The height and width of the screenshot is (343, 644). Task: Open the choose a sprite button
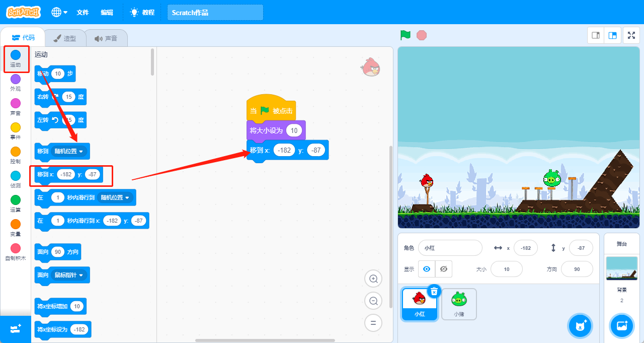pos(580,325)
